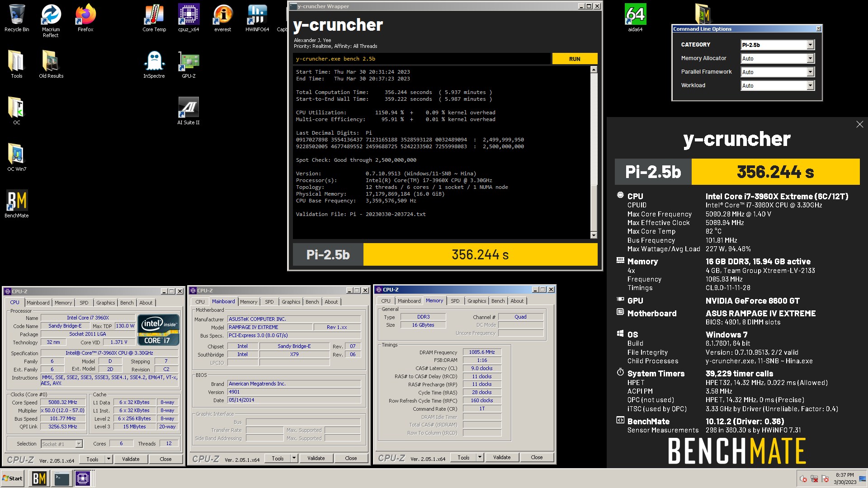Click the 9.0 clocks CAS# Latency value
The image size is (868, 488).
(481, 368)
